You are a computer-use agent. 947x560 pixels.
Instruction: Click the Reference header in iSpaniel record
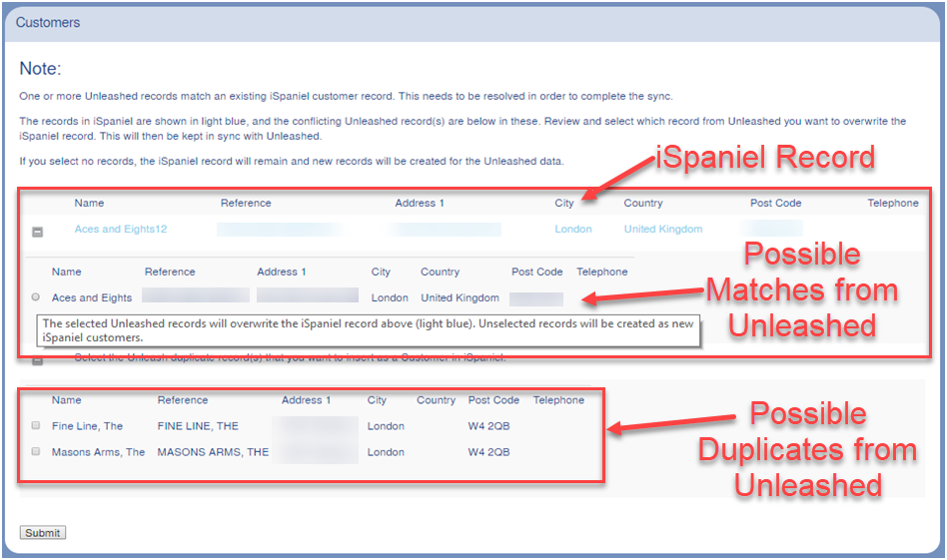(246, 203)
